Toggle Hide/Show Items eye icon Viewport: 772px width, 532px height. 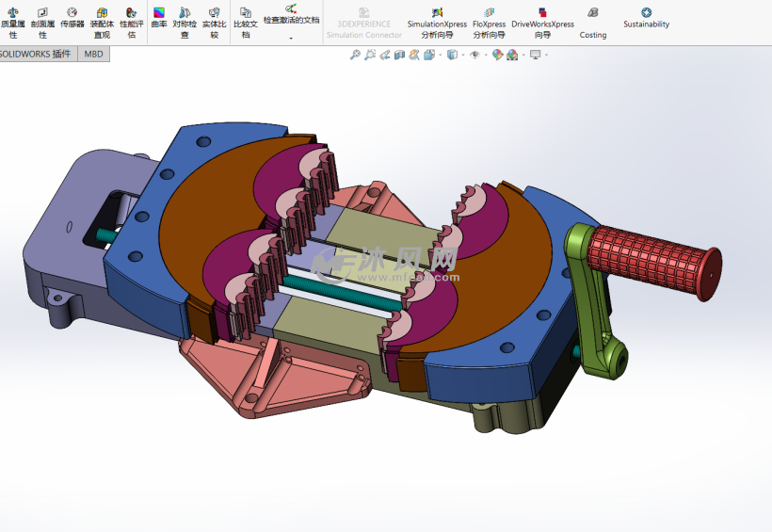(x=474, y=56)
